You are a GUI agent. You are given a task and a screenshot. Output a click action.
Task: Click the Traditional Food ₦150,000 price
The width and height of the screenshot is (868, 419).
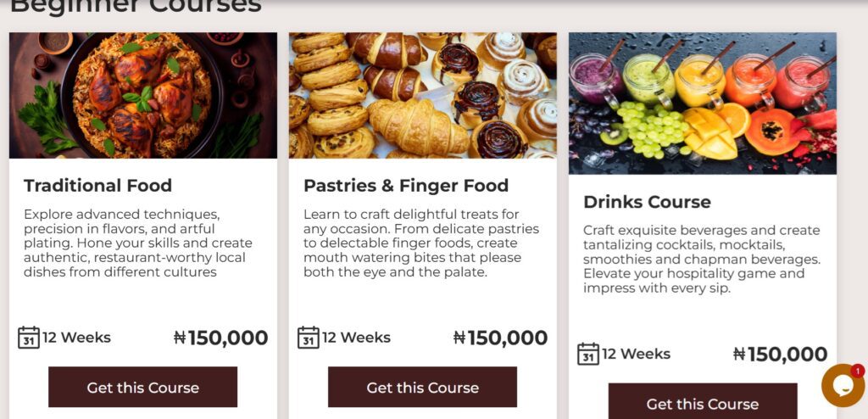click(x=220, y=338)
